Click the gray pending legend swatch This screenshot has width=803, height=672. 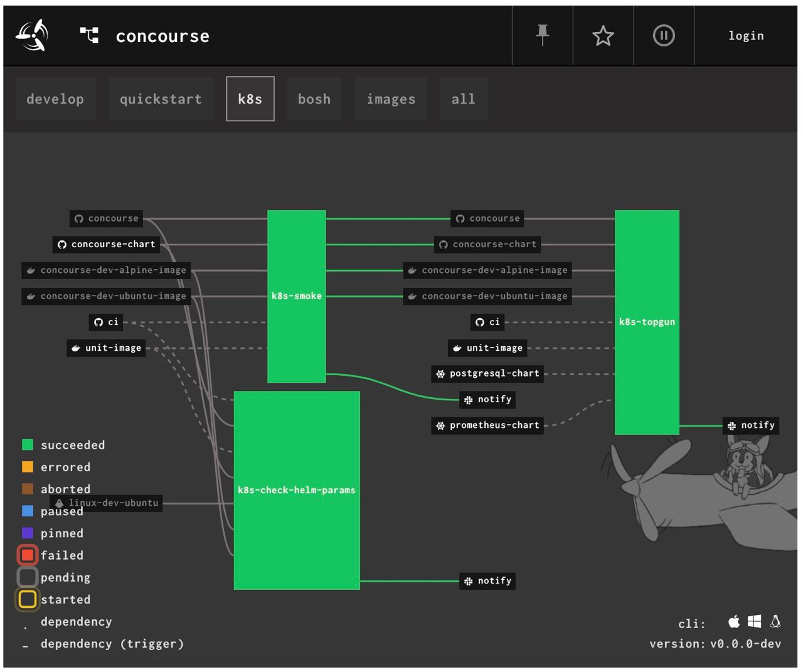(x=28, y=577)
